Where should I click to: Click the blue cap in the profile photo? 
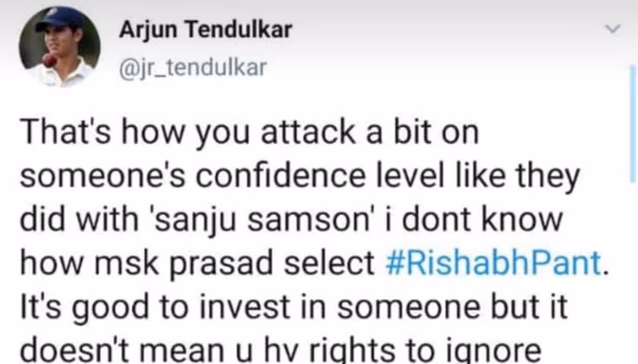(x=60, y=19)
